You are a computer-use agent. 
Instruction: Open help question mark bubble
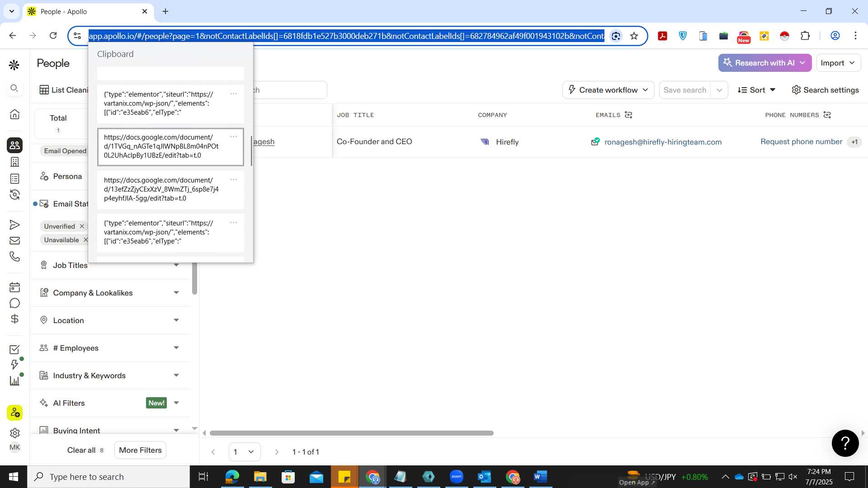[845, 443]
